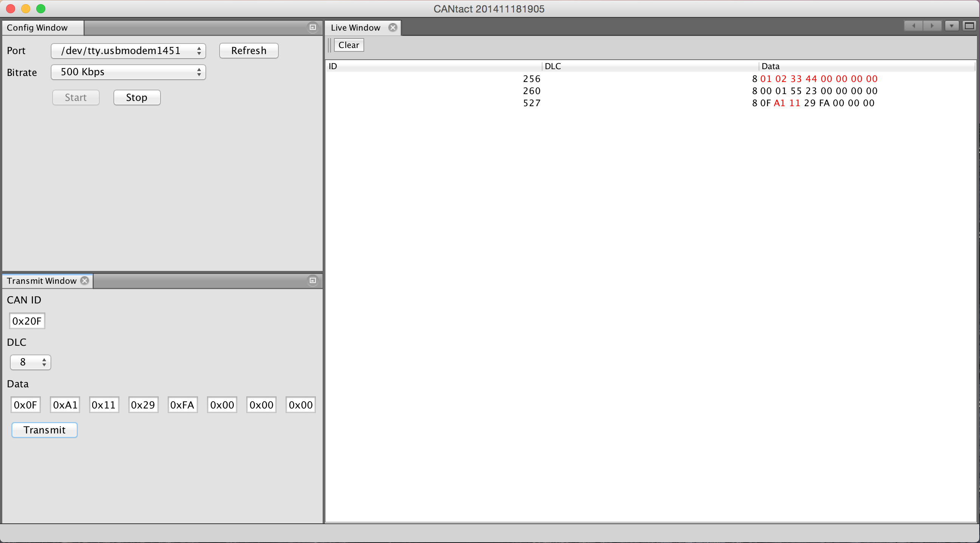Select the message row with ID 527
This screenshot has height=543, width=980.
click(532, 103)
